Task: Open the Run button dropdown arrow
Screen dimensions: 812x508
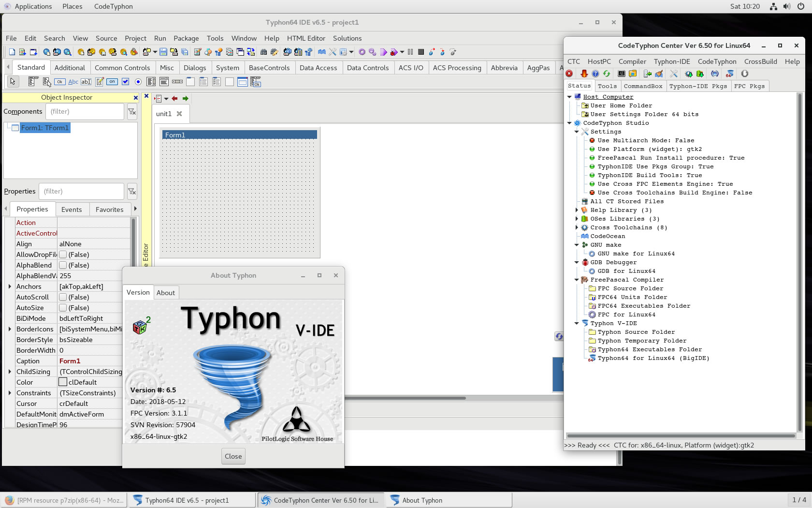Action: pos(402,52)
